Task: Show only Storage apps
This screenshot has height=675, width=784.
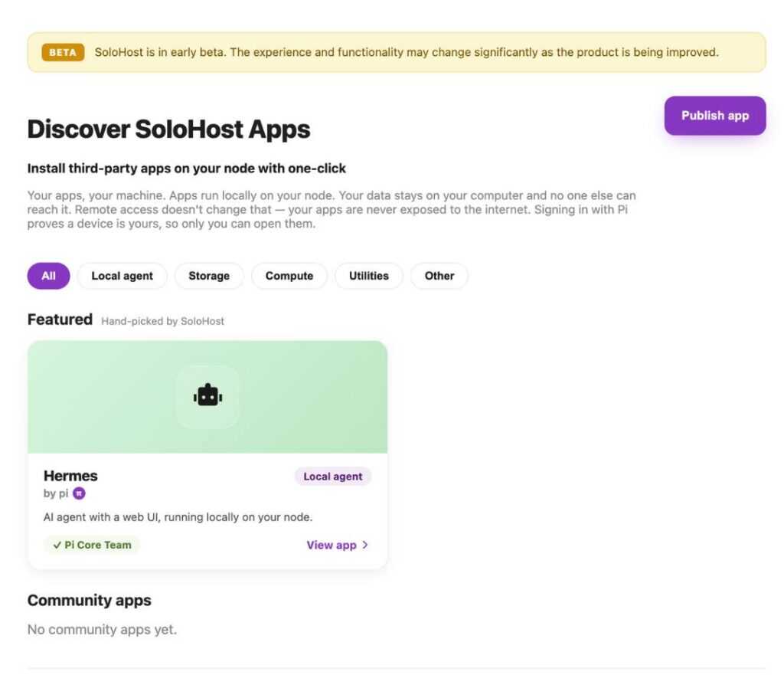Action: pyautogui.click(x=209, y=276)
